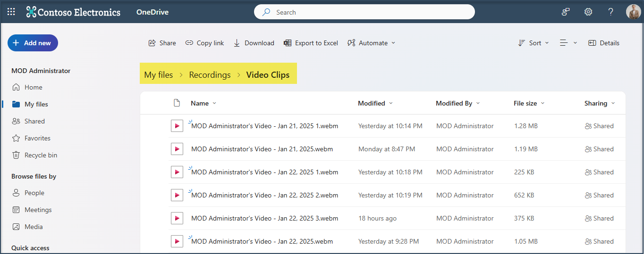This screenshot has height=254, width=644.
Task: Navigate to Recordings in the breadcrumb
Action: pos(210,74)
